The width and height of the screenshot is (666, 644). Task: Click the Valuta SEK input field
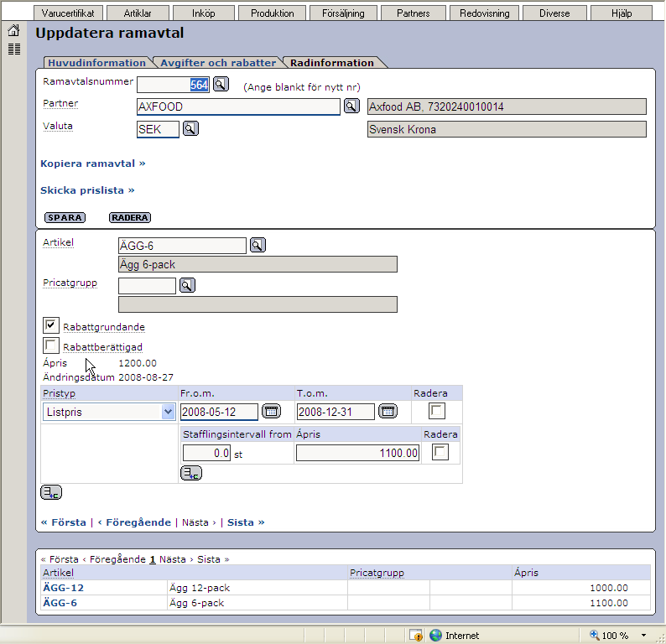coord(158,129)
